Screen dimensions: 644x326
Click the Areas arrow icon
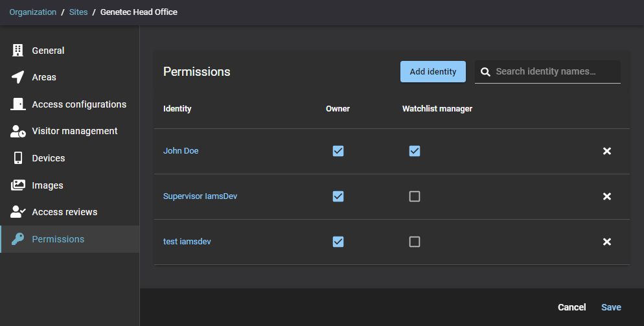(x=18, y=77)
